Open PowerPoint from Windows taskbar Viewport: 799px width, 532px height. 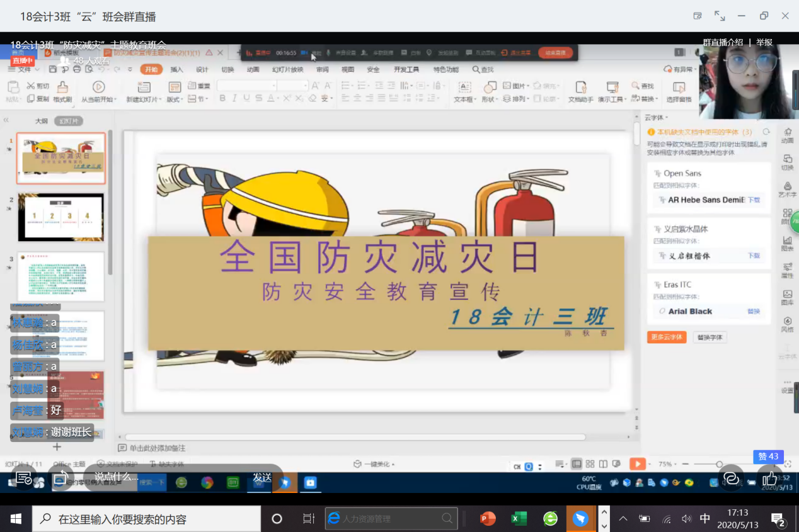click(x=488, y=519)
